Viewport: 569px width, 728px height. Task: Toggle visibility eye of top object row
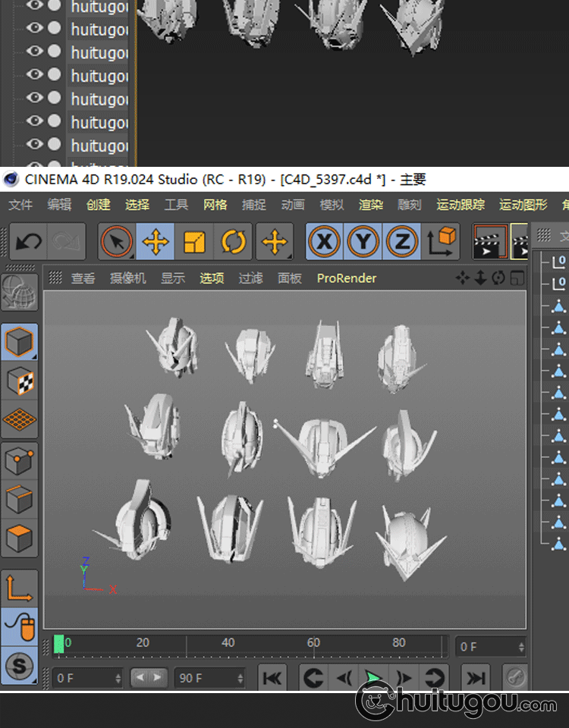(x=35, y=6)
